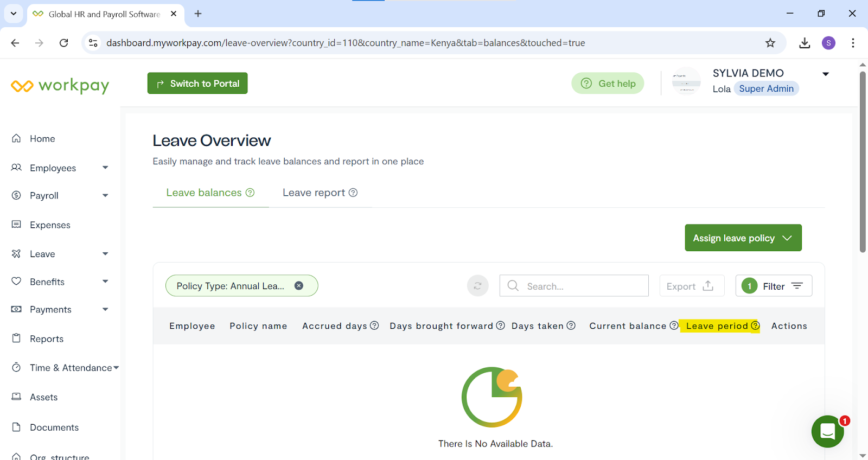Open the SYLVIA DEMO account dropdown

click(825, 74)
